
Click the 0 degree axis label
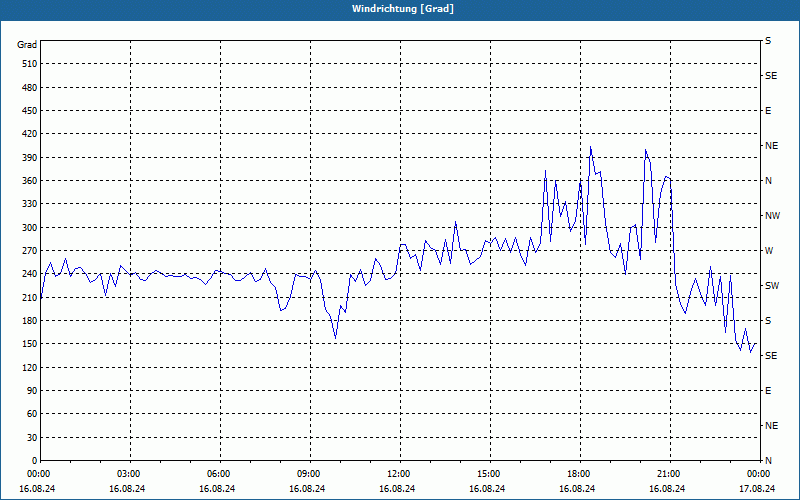(35, 461)
